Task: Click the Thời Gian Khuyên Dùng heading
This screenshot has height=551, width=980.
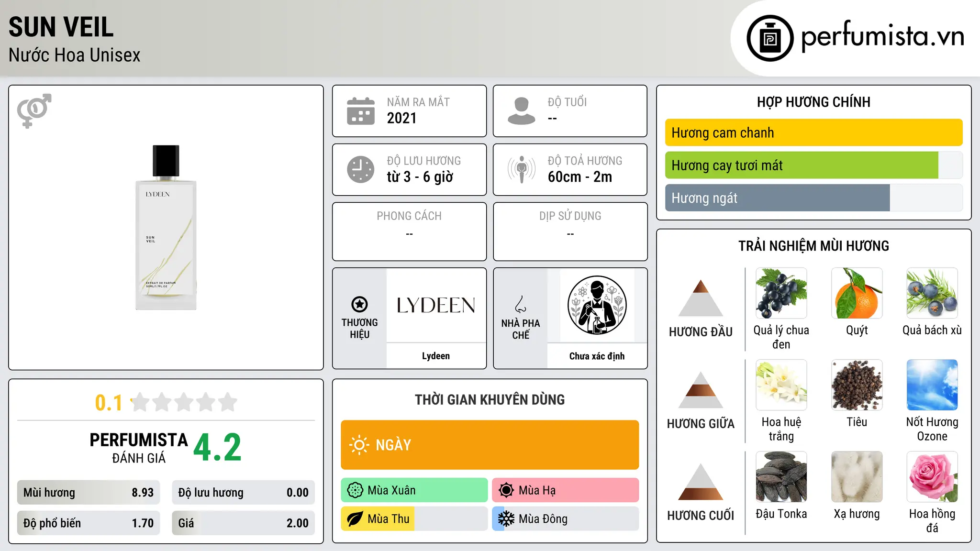Action: 490,399
